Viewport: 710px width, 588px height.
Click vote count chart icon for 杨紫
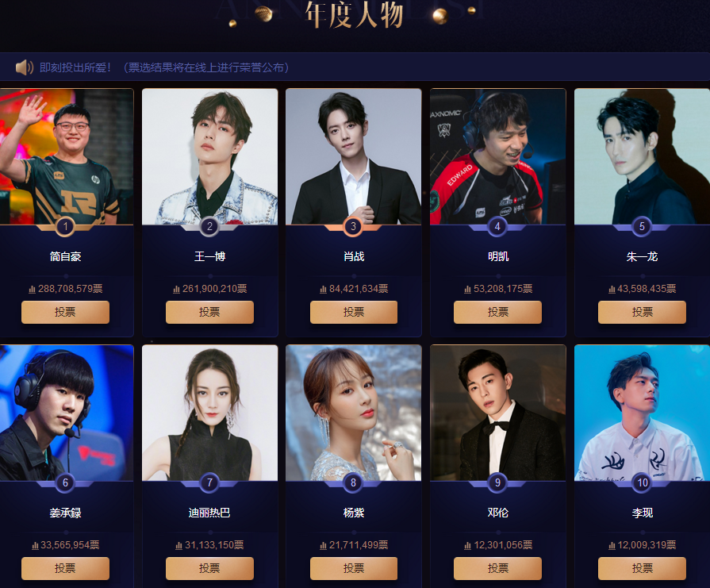[x=324, y=545]
